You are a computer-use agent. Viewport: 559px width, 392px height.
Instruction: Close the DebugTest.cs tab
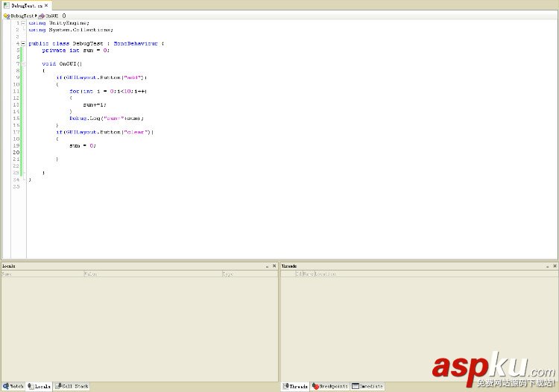pos(46,5)
